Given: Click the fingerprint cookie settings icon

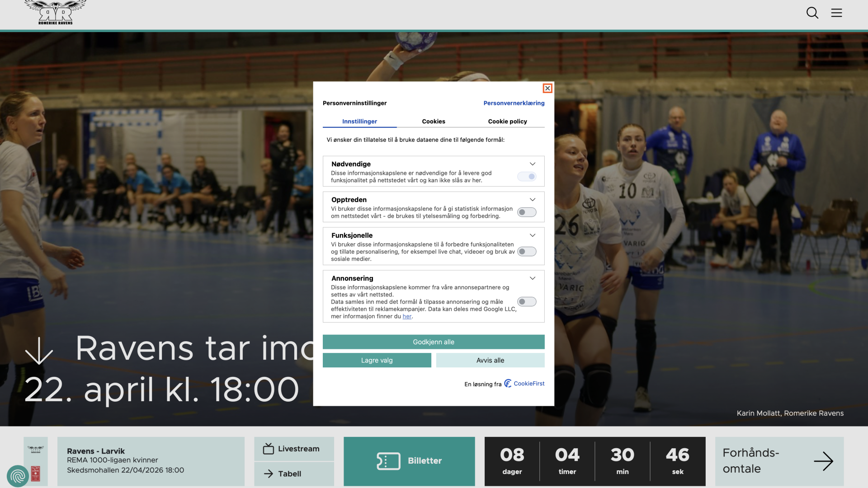Looking at the screenshot, I should pyautogui.click(x=18, y=476).
